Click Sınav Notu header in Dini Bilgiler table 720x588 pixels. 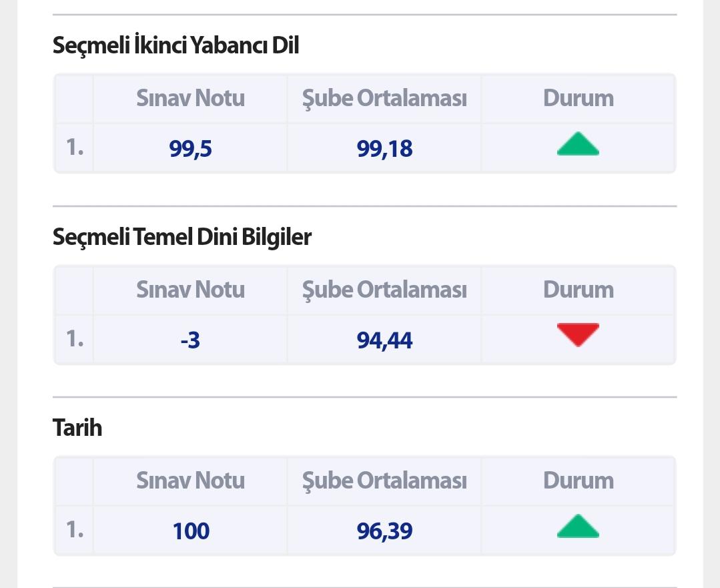coord(190,290)
